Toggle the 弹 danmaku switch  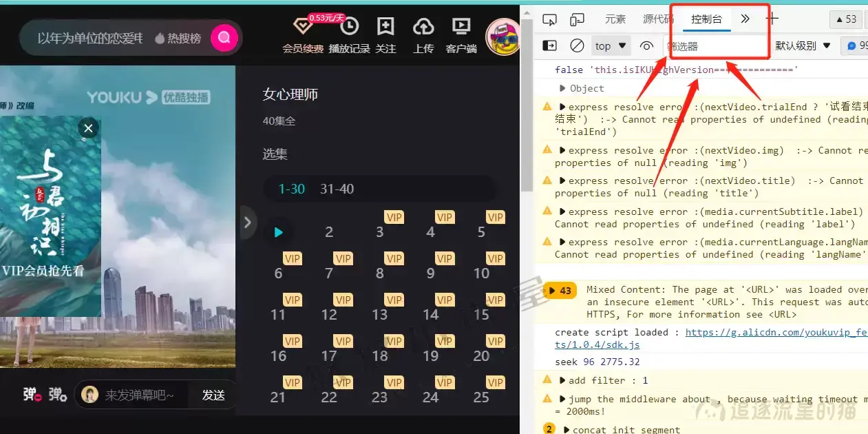click(x=31, y=394)
